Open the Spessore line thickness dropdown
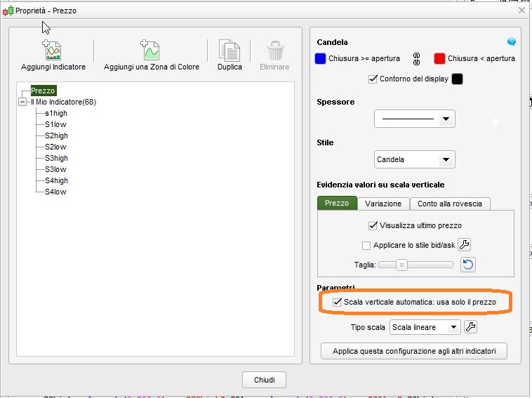This screenshot has width=532, height=398. point(415,119)
